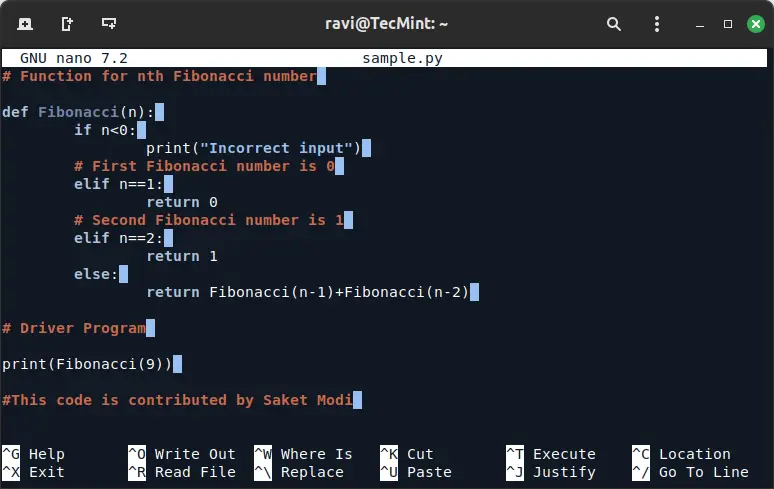Click the third icon in the title bar
The image size is (774, 489).
click(x=108, y=23)
